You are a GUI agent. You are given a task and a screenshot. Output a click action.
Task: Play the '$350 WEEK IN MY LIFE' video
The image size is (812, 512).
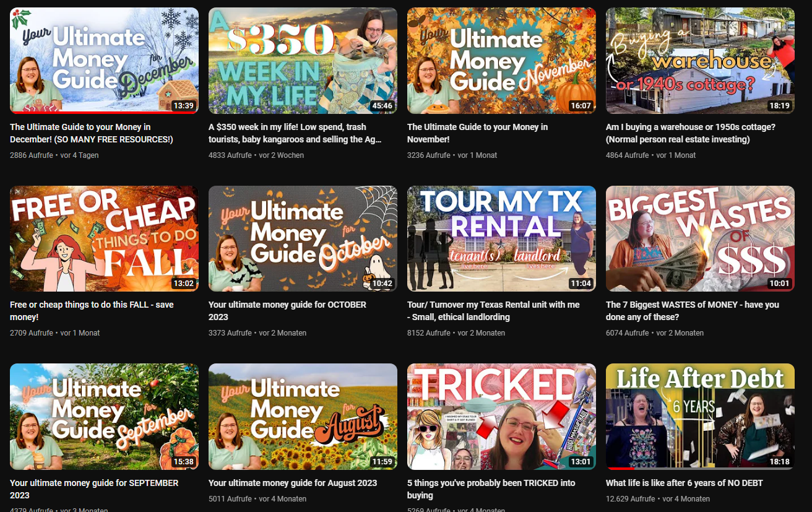303,60
